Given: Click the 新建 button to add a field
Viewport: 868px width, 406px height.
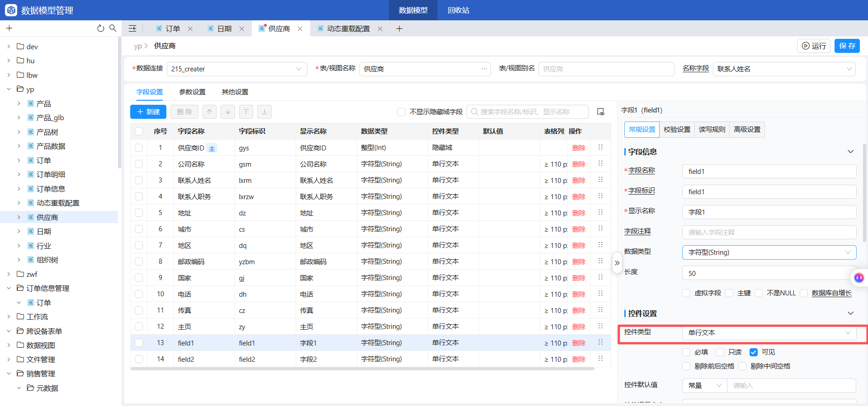Looking at the screenshot, I should coord(148,112).
